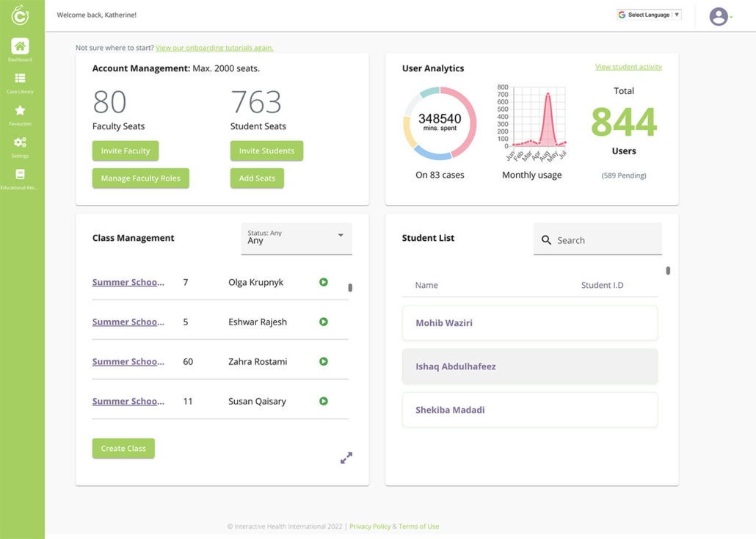Open Educational Resources from the sidebar
This screenshot has width=756, height=539.
[20, 176]
